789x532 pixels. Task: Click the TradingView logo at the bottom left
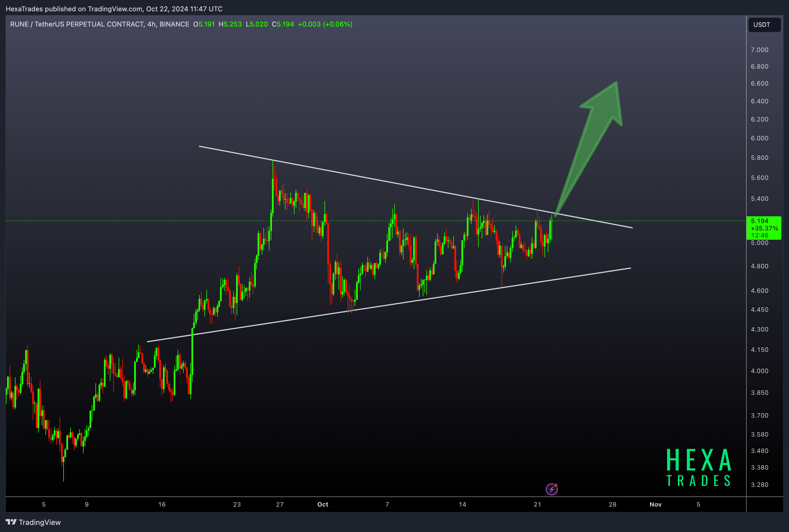pos(33,522)
